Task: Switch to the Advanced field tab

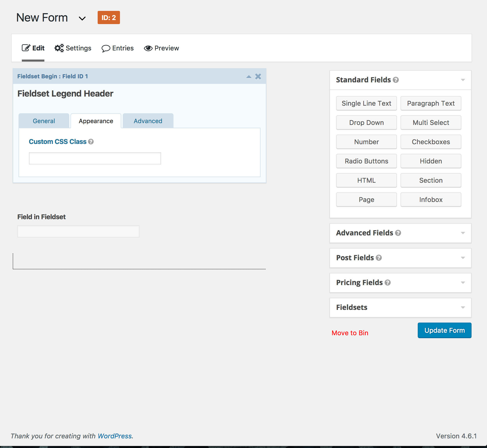Action: point(148,121)
